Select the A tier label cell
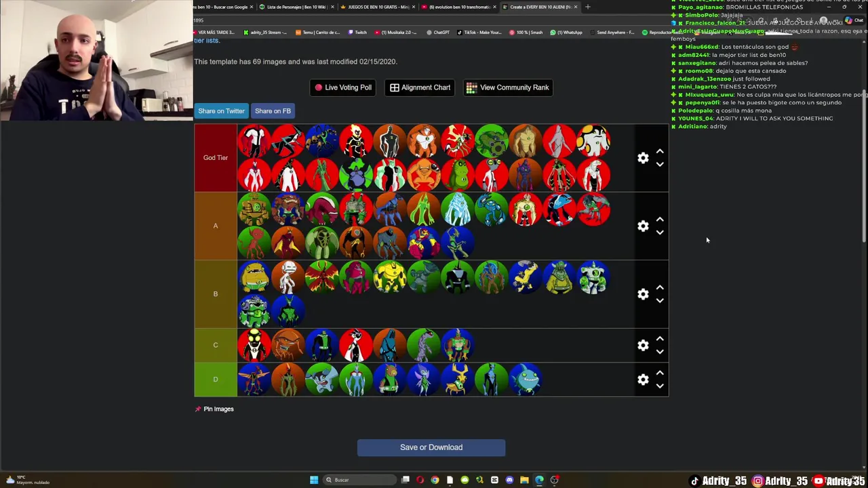 click(x=216, y=226)
